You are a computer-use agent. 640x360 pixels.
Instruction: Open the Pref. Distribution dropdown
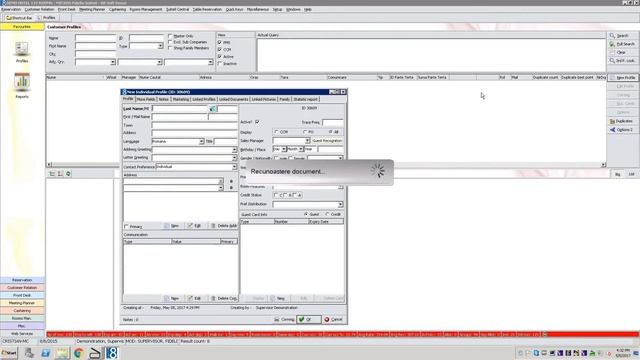pyautogui.click(x=340, y=204)
